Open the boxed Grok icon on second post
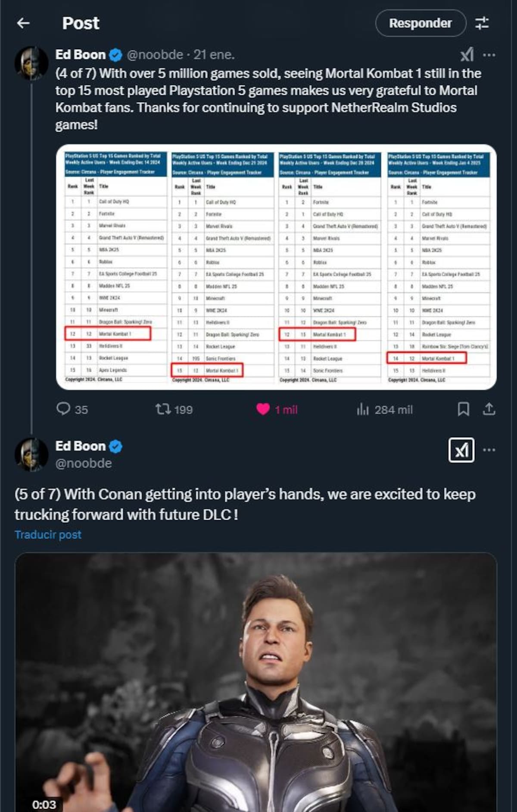The image size is (517, 812). coord(461,450)
